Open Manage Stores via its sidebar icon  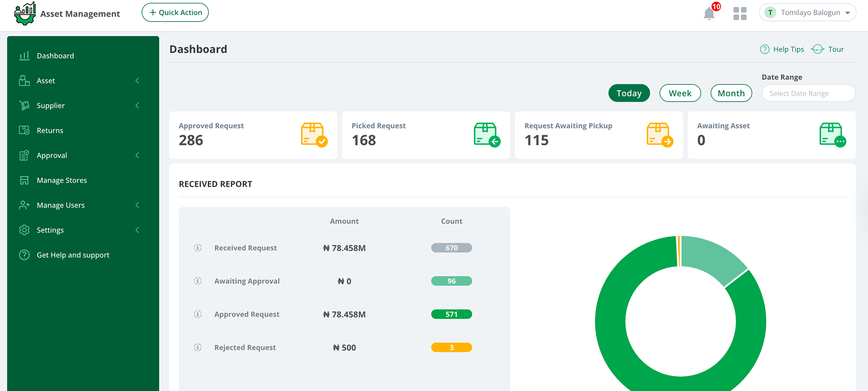24,180
